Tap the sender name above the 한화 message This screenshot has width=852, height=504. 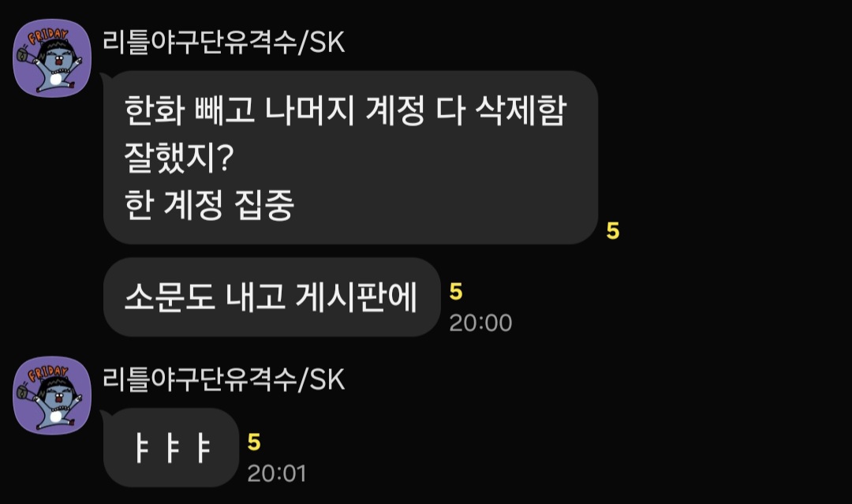(223, 42)
